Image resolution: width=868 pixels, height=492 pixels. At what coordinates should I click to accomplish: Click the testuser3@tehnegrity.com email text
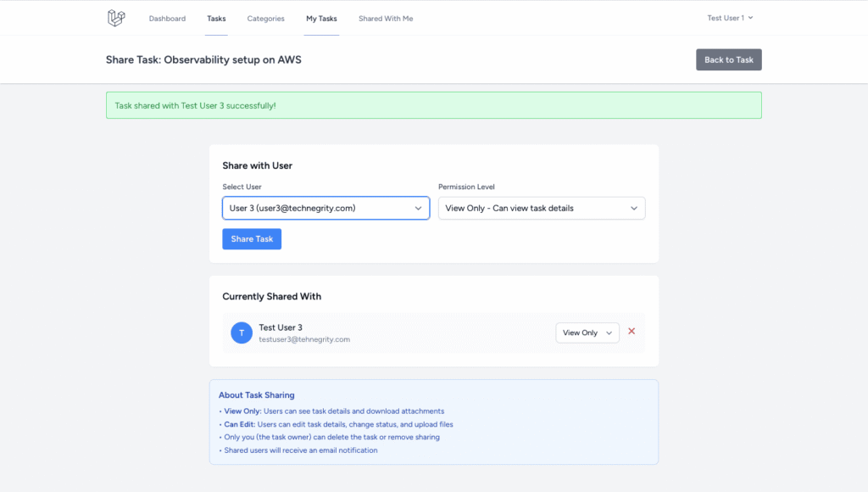tap(304, 339)
